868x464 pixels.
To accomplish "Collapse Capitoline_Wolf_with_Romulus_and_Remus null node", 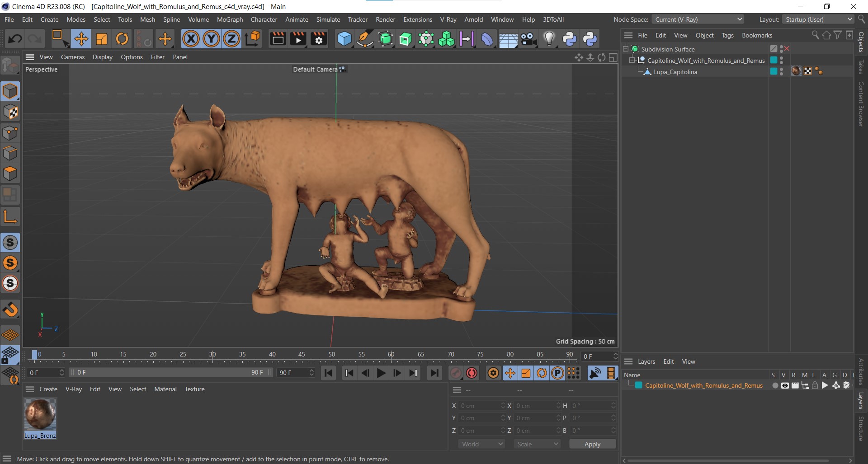I will pyautogui.click(x=632, y=60).
